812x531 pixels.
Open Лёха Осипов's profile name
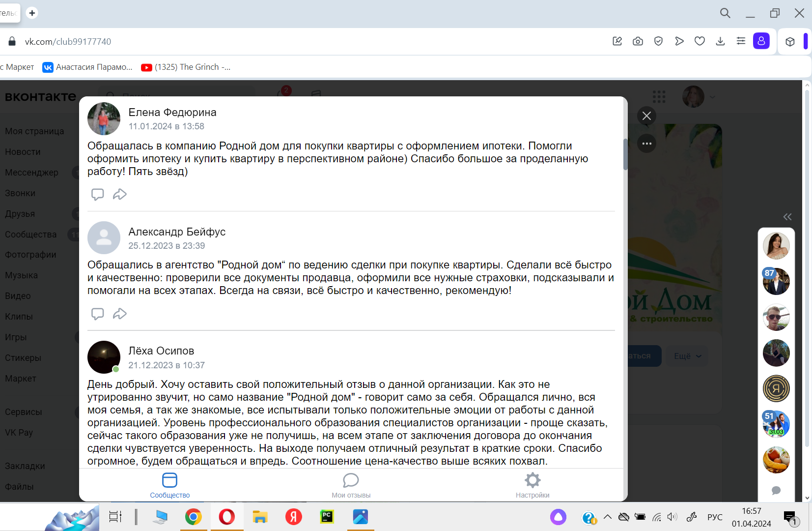[161, 351]
